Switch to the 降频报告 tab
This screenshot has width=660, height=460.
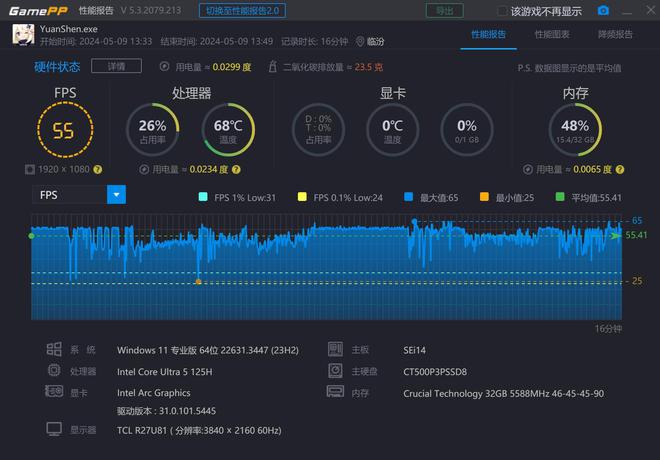click(x=615, y=35)
